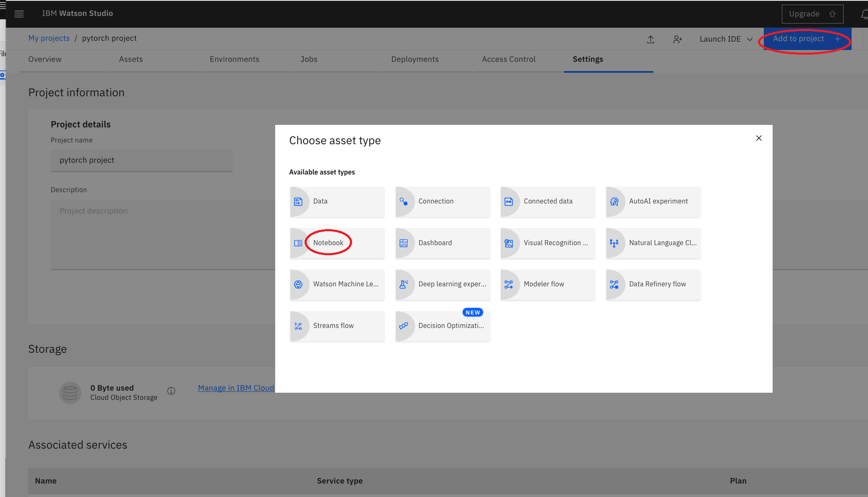Click the upload export icon

click(650, 39)
